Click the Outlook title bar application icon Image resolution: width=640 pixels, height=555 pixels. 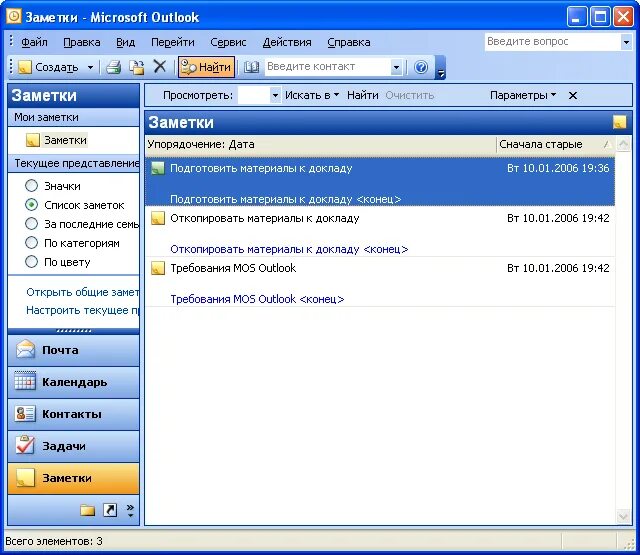click(x=13, y=17)
